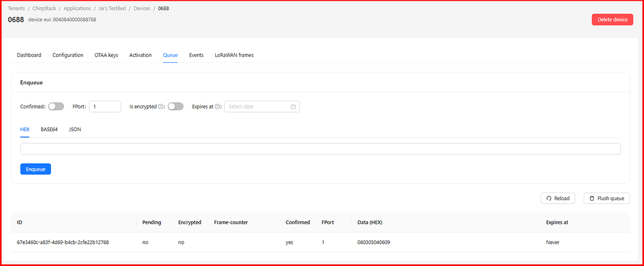Open the LoRaWAN frames tab
Image resolution: width=644 pixels, height=266 pixels.
point(234,55)
